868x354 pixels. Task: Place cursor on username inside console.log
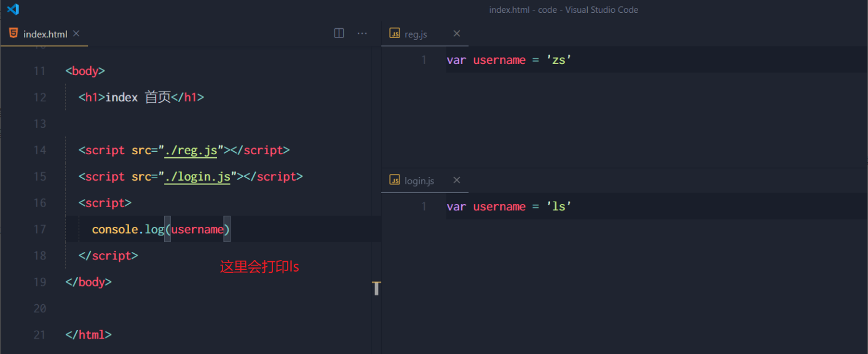tap(197, 229)
